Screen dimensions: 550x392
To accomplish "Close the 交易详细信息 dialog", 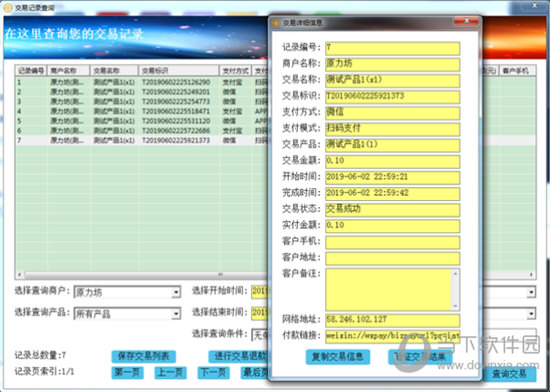I will coord(467,21).
